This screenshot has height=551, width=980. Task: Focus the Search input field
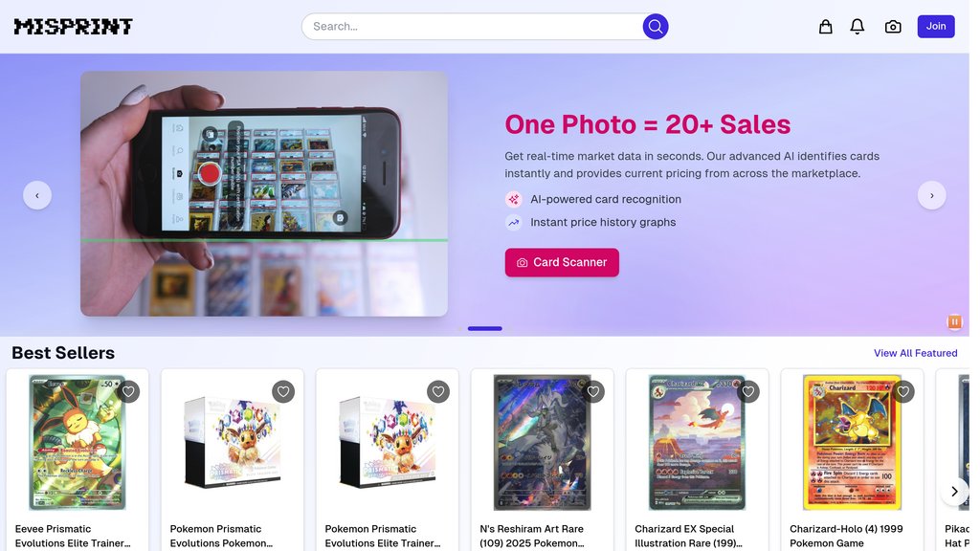click(x=472, y=26)
